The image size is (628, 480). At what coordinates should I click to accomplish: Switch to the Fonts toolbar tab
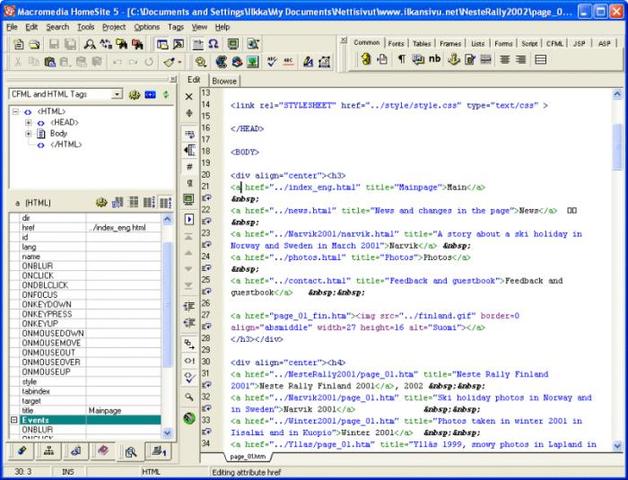click(396, 43)
